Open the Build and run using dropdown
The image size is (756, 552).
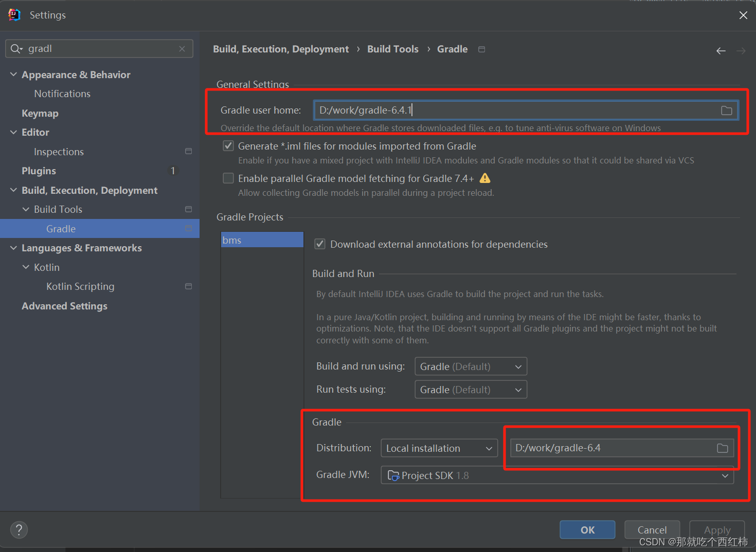(x=470, y=366)
